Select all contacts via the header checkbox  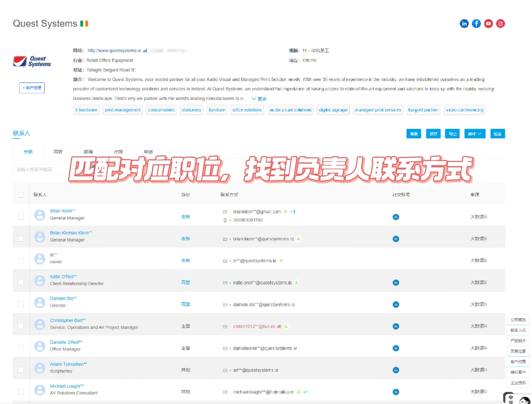point(21,195)
